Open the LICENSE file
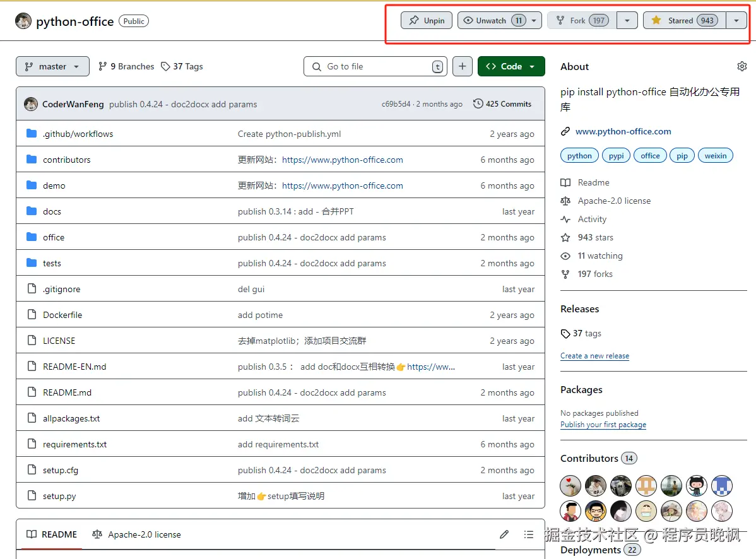This screenshot has height=559, width=756. (59, 341)
